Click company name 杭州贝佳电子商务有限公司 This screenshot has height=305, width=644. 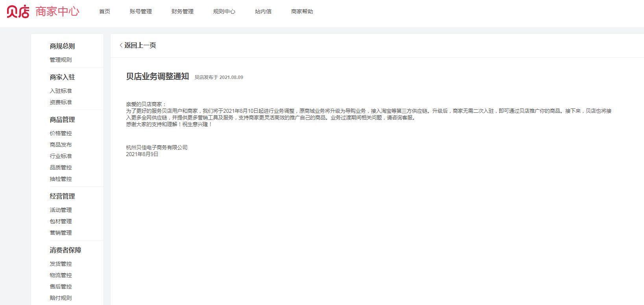(157, 147)
